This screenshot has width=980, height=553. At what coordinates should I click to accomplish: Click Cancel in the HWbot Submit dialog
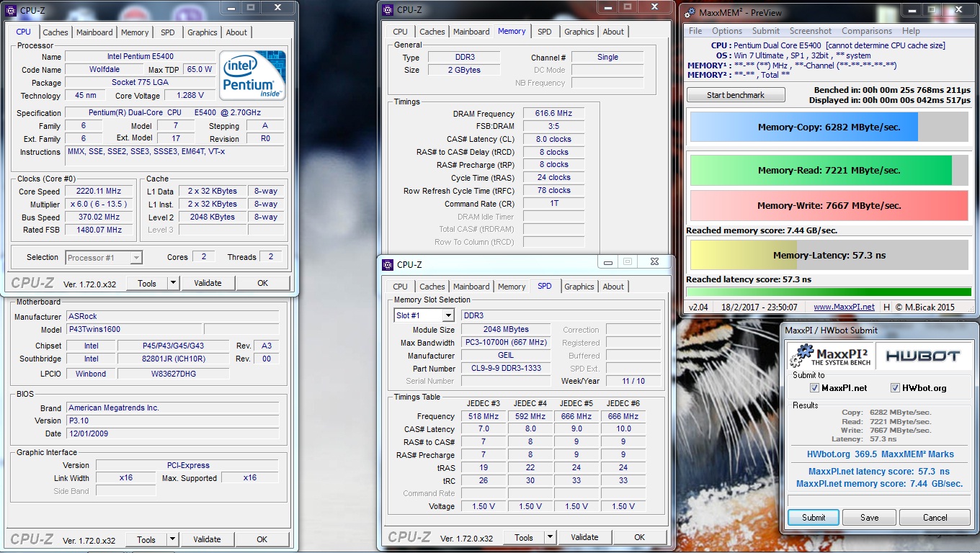pos(935,517)
